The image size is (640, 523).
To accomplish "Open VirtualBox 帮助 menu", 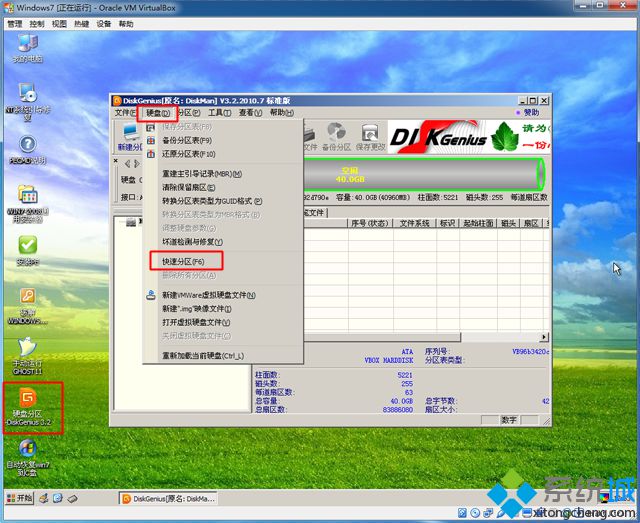I will pyautogui.click(x=126, y=24).
